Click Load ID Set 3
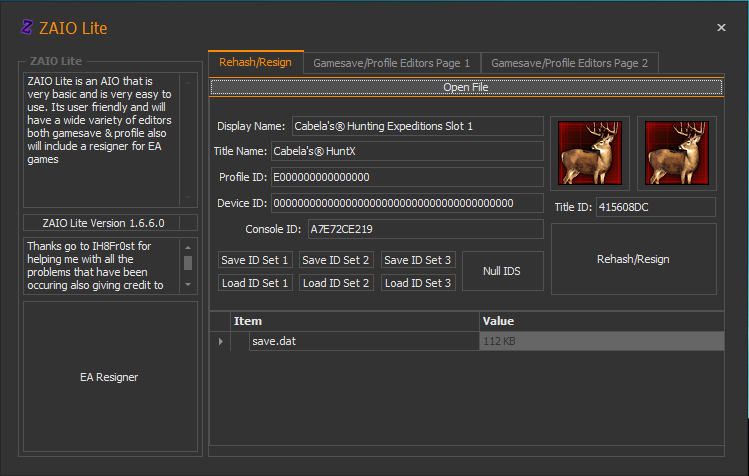This screenshot has width=749, height=476. point(418,283)
